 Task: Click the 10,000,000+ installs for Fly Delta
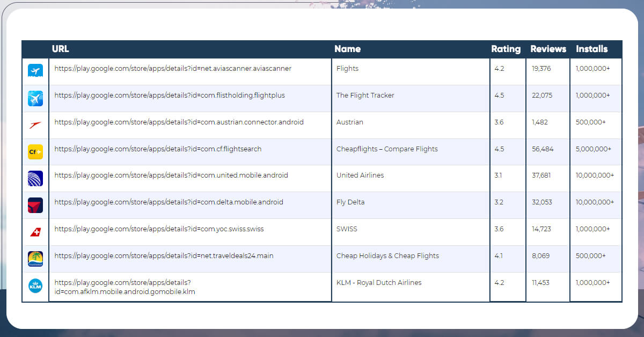[x=595, y=202]
